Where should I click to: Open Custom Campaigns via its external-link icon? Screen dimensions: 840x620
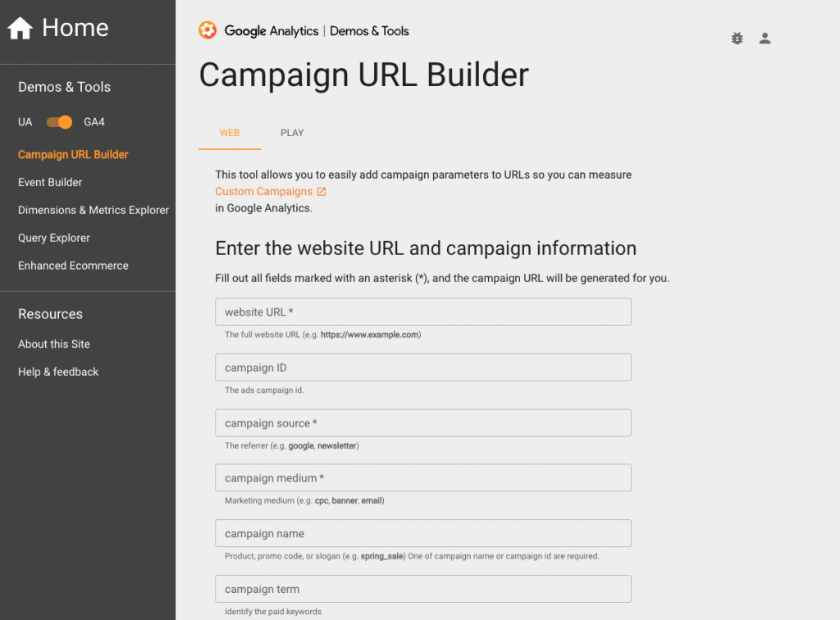point(323,190)
